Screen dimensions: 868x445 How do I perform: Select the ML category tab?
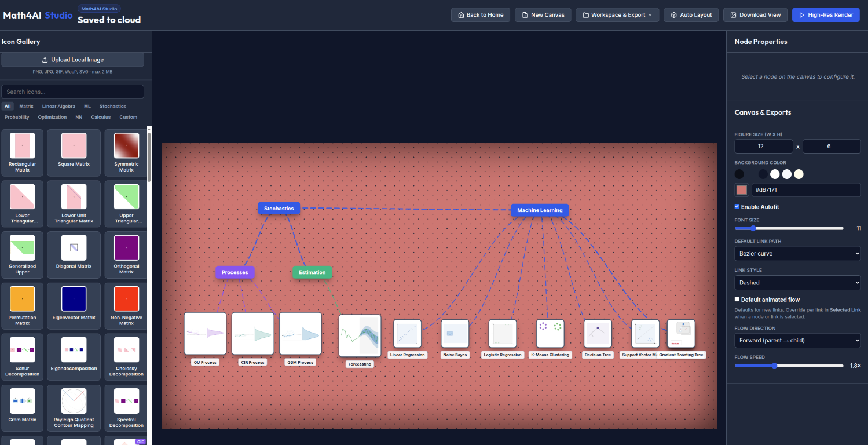pos(87,107)
